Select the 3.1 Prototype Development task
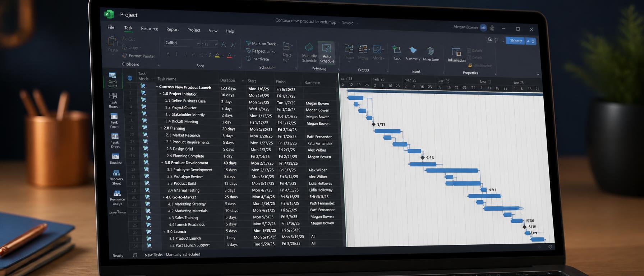Screen dimensions: 644x276 click(x=189, y=170)
